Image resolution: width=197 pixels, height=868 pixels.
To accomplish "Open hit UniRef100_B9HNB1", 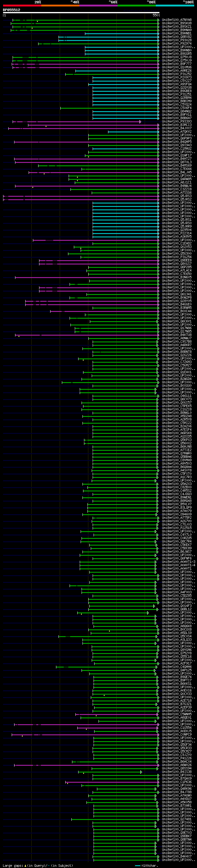I will pos(177,33).
